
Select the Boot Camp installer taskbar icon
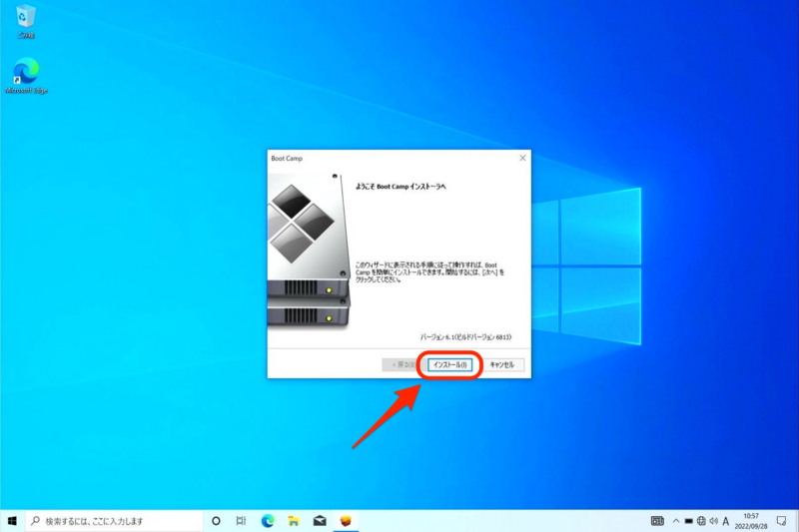(x=346, y=521)
